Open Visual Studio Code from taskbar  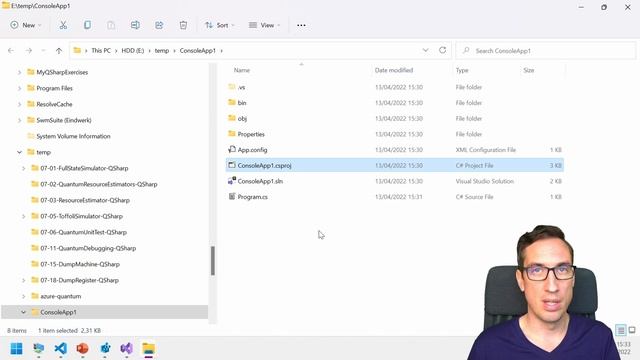tap(60, 349)
